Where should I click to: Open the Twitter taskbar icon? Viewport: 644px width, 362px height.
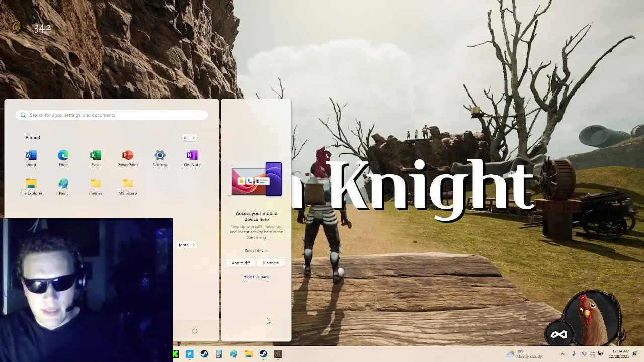[189, 354]
